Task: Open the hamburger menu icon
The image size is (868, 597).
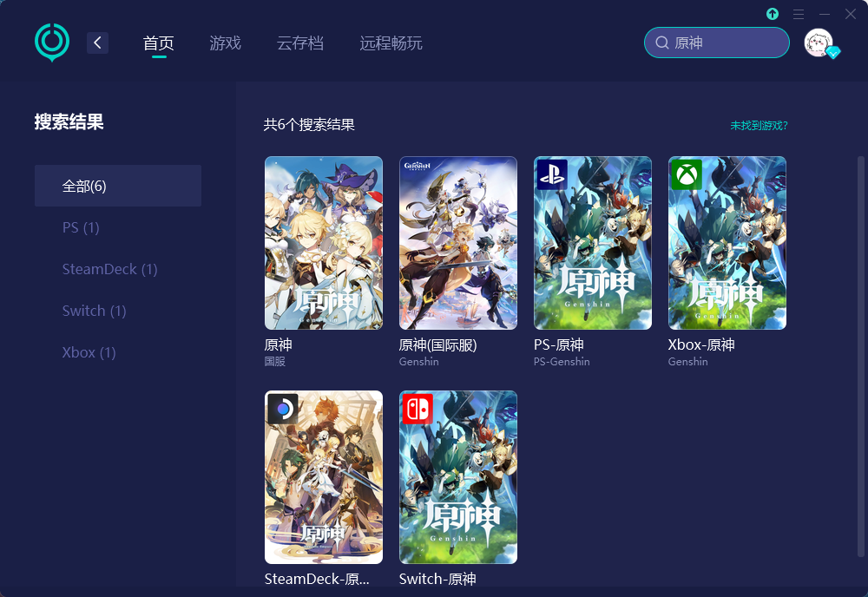Action: coord(799,14)
